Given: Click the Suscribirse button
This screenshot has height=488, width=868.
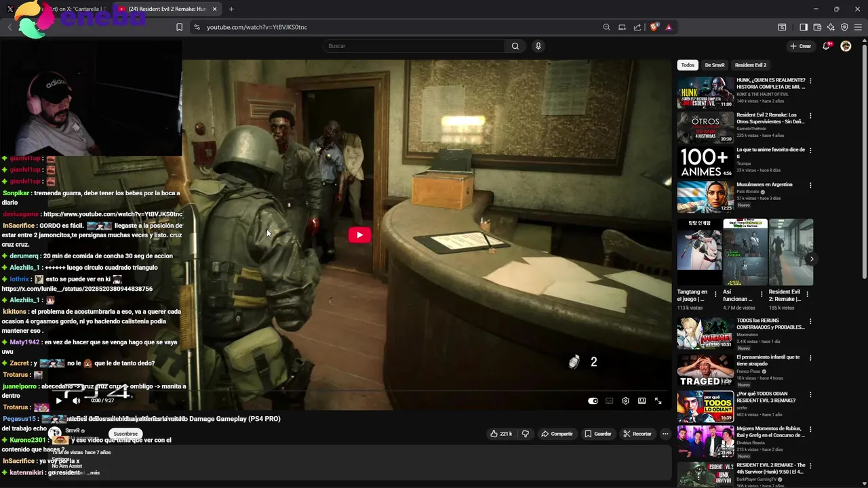Looking at the screenshot, I should tap(125, 434).
